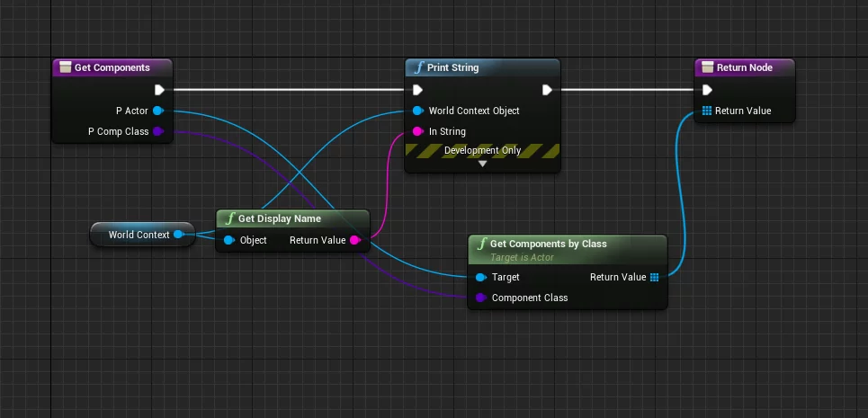Select the Print String node header
Viewport: 868px width, 418px height.
(481, 67)
